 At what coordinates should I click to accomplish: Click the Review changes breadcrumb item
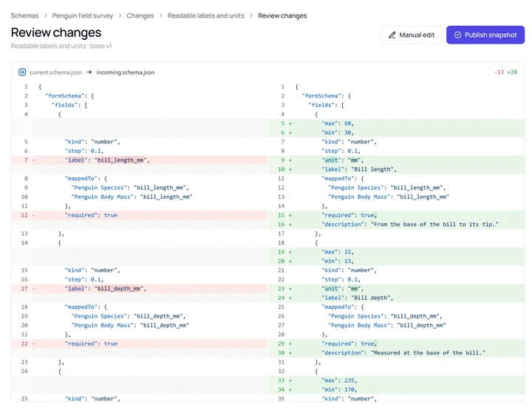click(282, 16)
